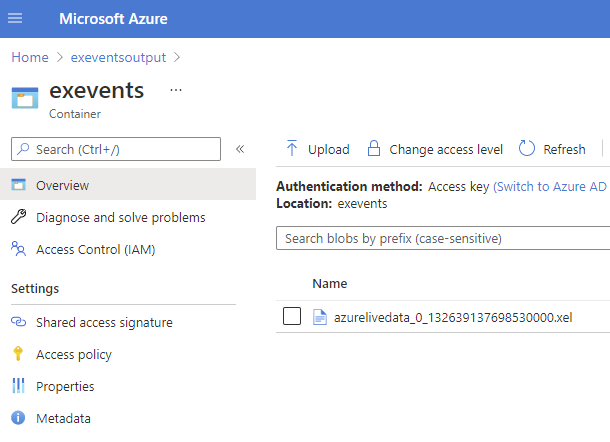The height and width of the screenshot is (442, 610).
Task: Go to Home breadcrumb
Action: click(x=30, y=57)
